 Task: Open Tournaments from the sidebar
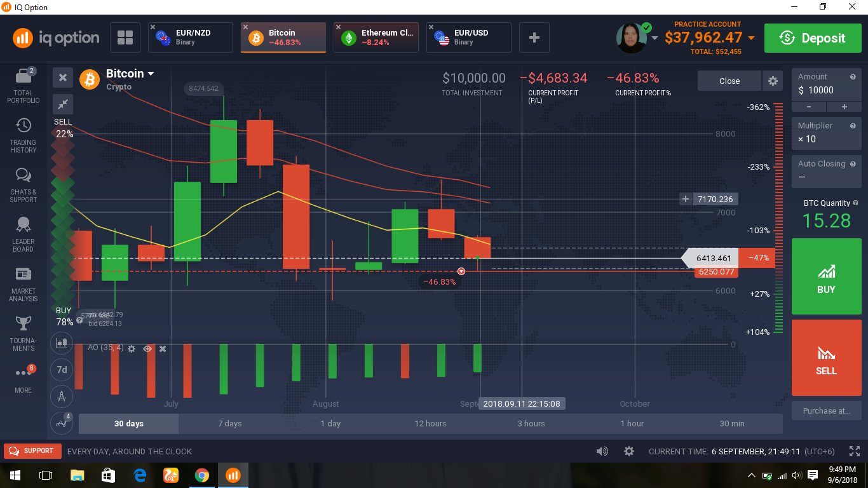(x=24, y=334)
